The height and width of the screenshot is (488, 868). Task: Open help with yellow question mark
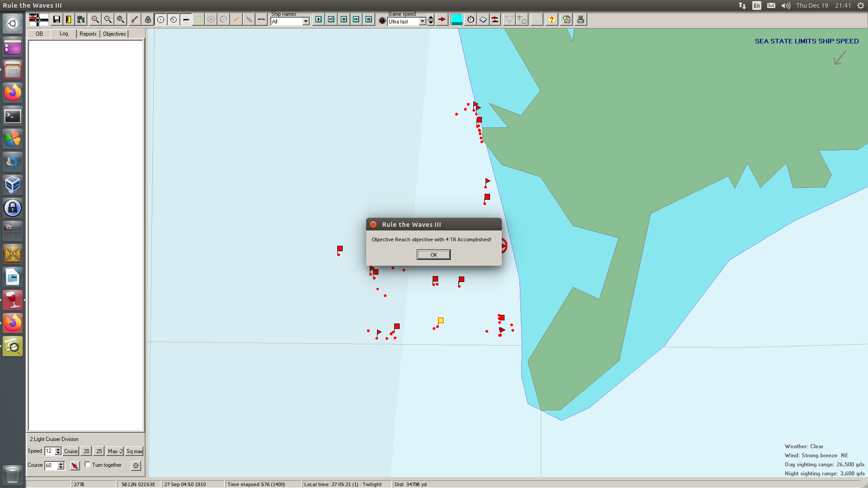coord(552,19)
